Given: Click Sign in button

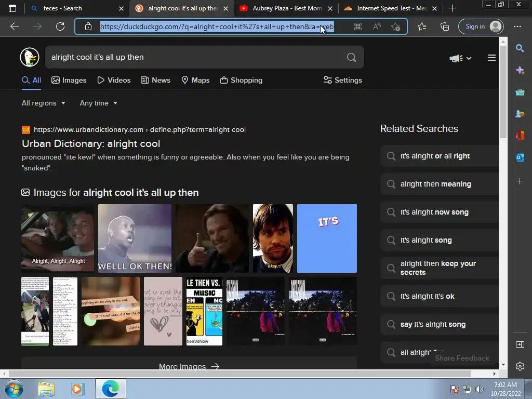Looking at the screenshot, I should click(481, 26).
